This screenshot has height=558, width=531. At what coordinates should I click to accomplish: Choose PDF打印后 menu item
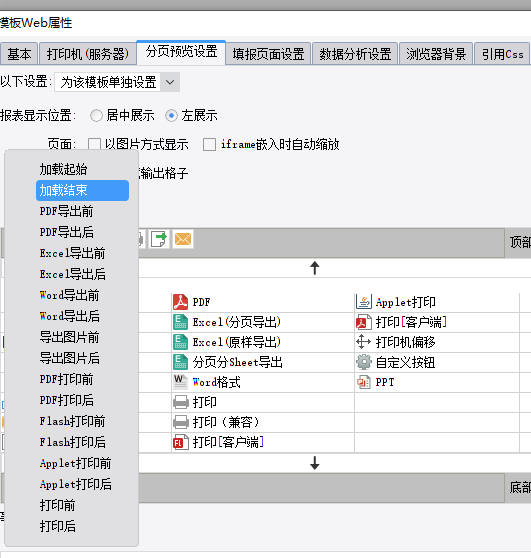(x=82, y=400)
